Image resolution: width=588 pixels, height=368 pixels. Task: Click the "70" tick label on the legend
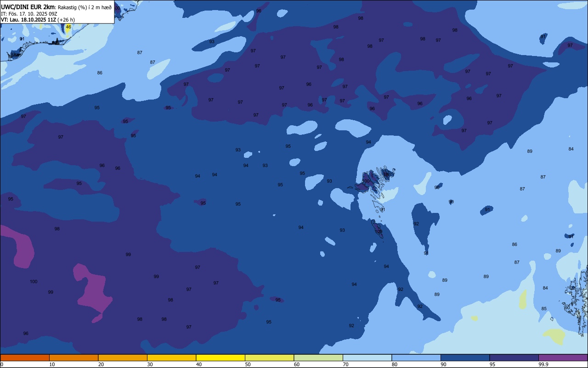(345, 364)
